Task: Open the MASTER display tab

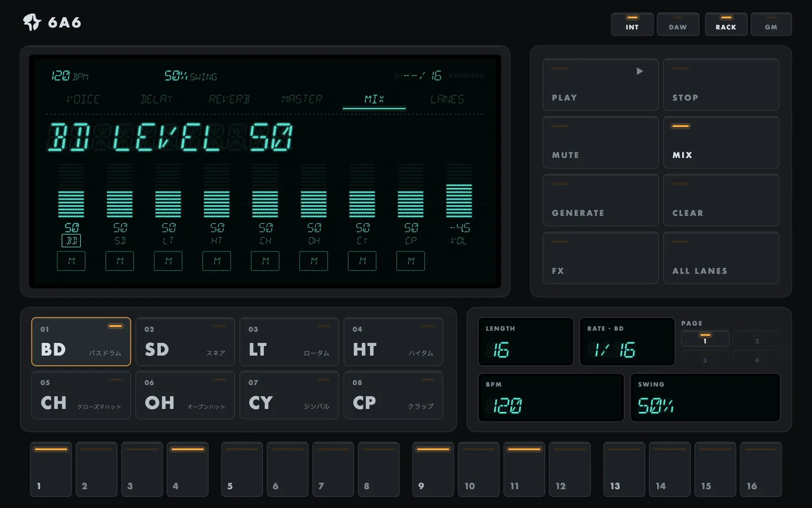Action: [x=302, y=99]
